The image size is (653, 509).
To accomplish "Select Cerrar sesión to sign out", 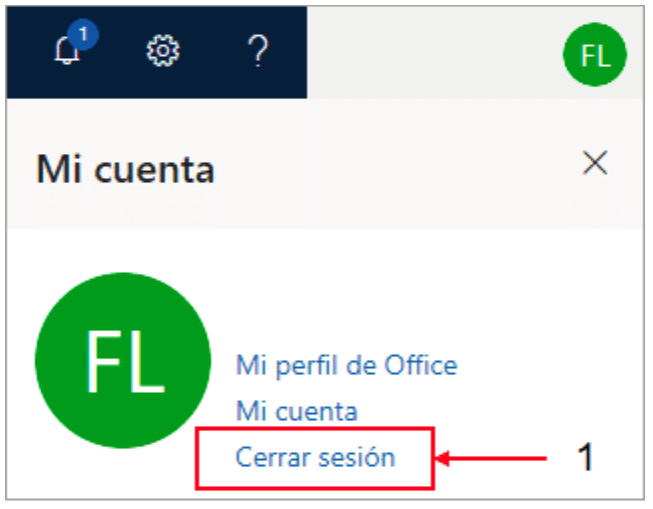I will pyautogui.click(x=315, y=457).
